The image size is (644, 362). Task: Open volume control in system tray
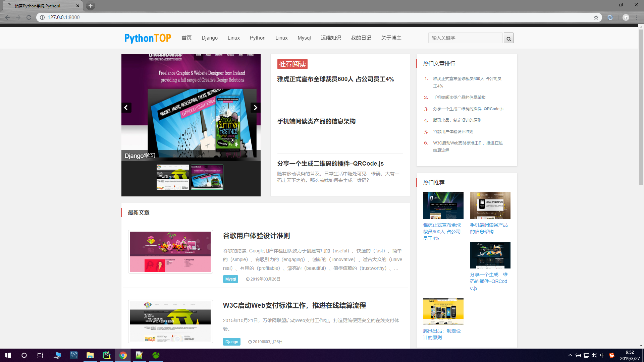click(594, 355)
